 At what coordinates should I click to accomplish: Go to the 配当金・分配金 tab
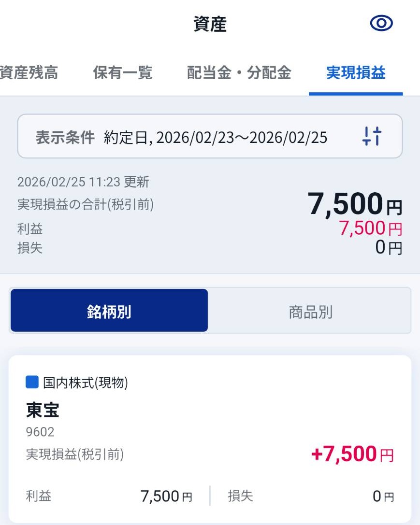[x=239, y=73]
